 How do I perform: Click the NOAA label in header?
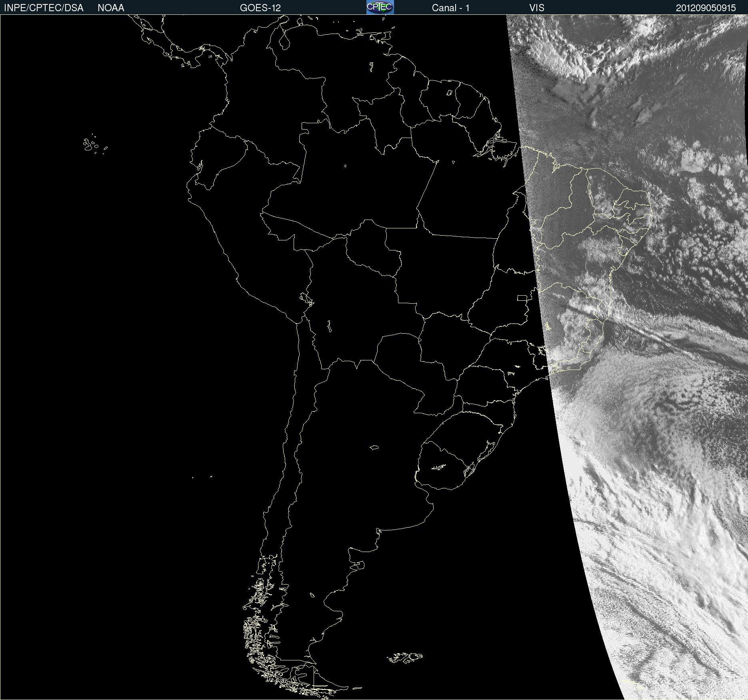click(111, 8)
